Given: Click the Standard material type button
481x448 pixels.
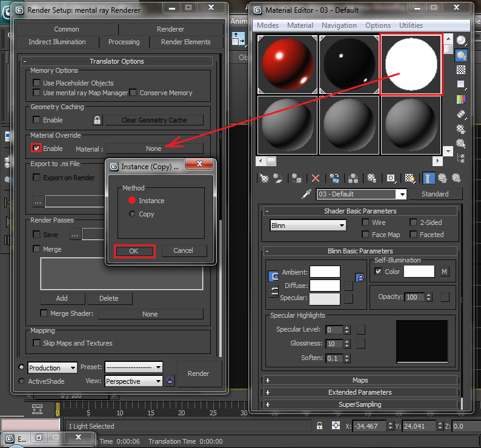Looking at the screenshot, I should (x=435, y=194).
